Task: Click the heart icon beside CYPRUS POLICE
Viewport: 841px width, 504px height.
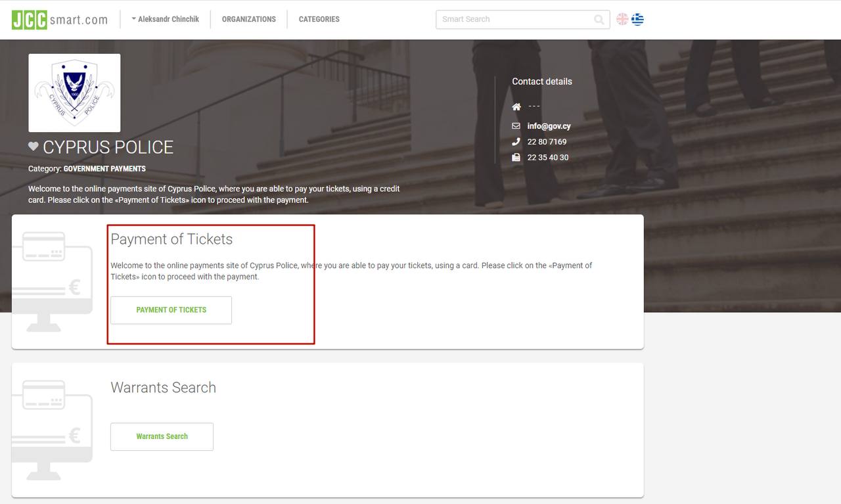Action: 34,147
